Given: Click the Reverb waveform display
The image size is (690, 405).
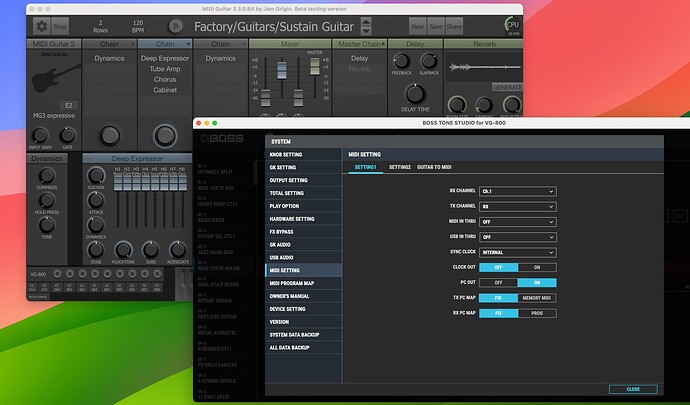Looking at the screenshot, I should (x=484, y=67).
